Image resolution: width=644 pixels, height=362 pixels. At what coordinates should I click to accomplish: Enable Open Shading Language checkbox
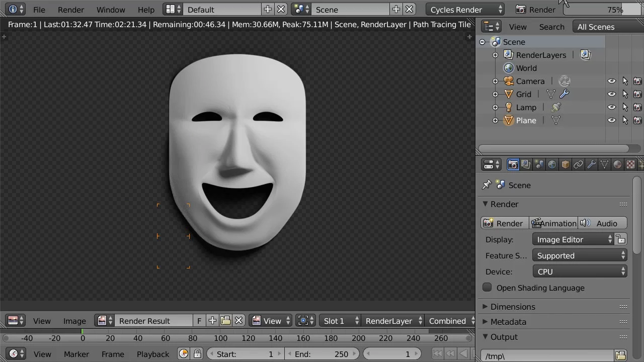[487, 288]
